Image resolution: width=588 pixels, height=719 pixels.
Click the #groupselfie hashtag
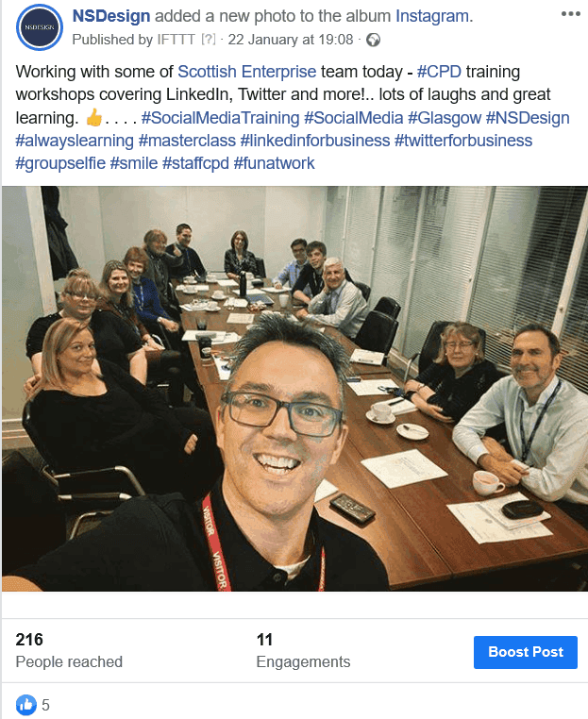(x=60, y=163)
